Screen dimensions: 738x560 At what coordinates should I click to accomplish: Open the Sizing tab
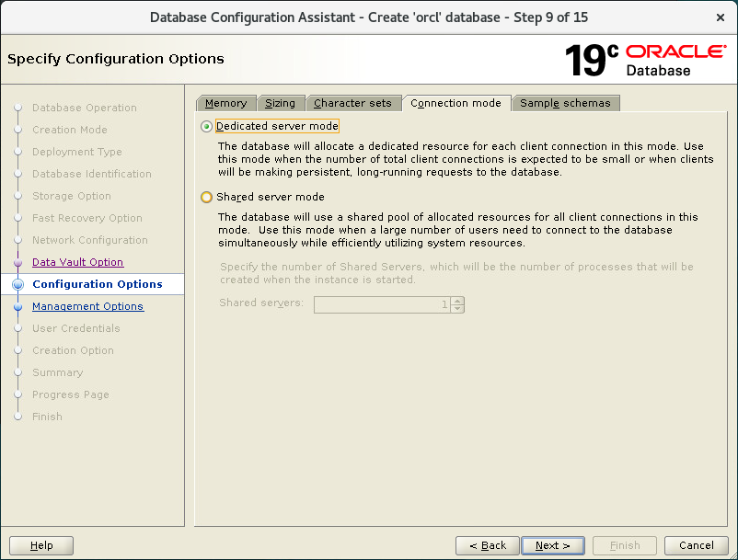coord(280,103)
